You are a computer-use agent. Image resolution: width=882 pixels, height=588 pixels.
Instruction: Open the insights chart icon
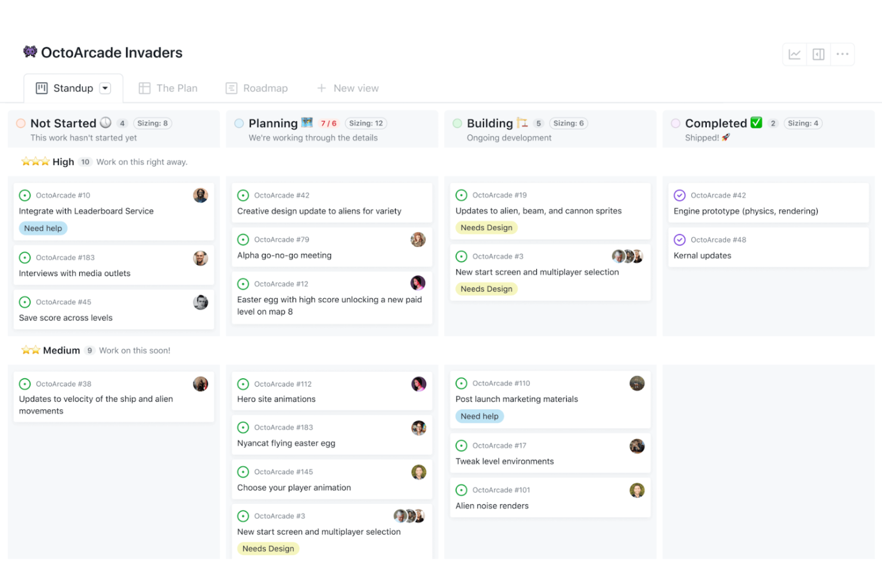tap(794, 54)
